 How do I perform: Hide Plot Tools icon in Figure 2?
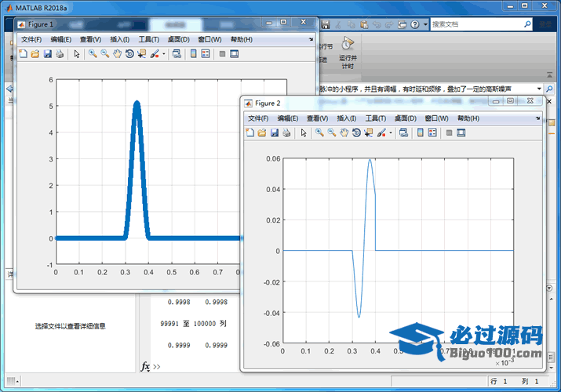coord(449,133)
